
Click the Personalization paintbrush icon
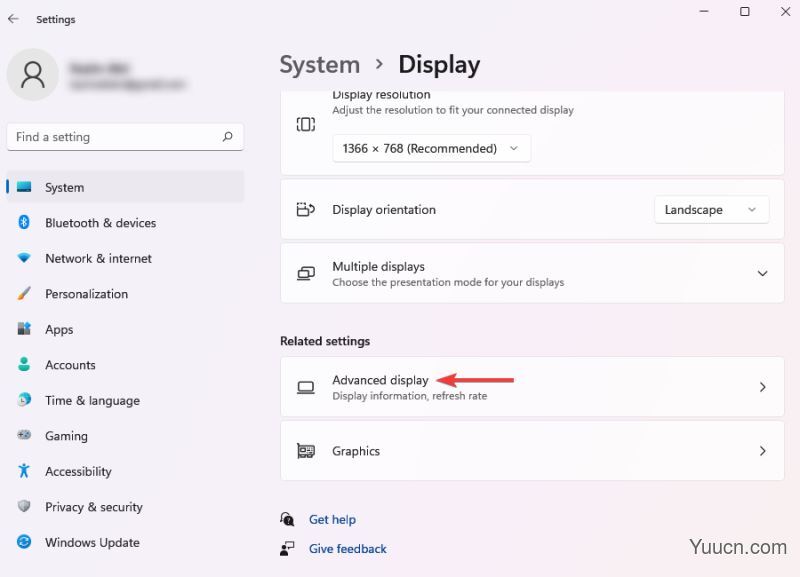(x=24, y=293)
